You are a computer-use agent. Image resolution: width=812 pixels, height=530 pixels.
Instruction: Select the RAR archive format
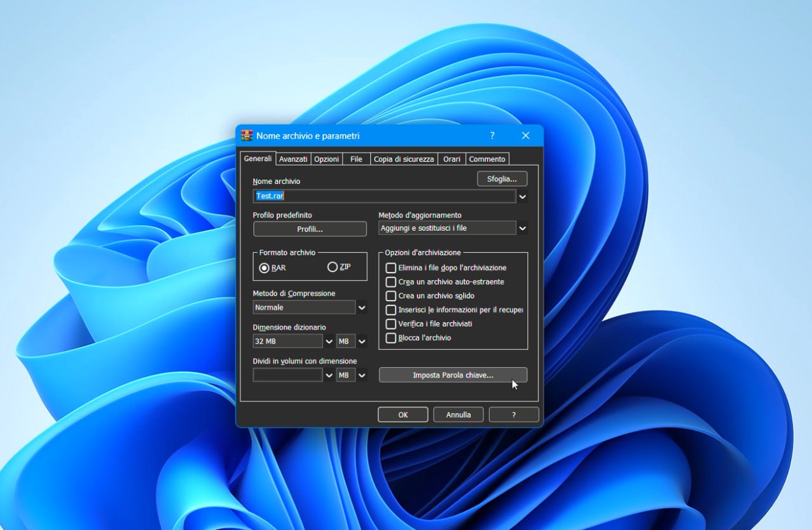coord(265,268)
